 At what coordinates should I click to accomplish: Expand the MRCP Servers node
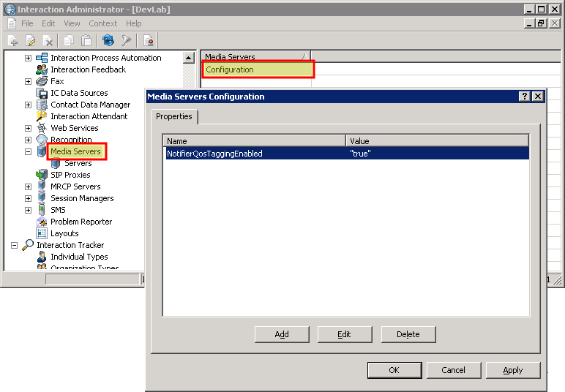(28, 186)
